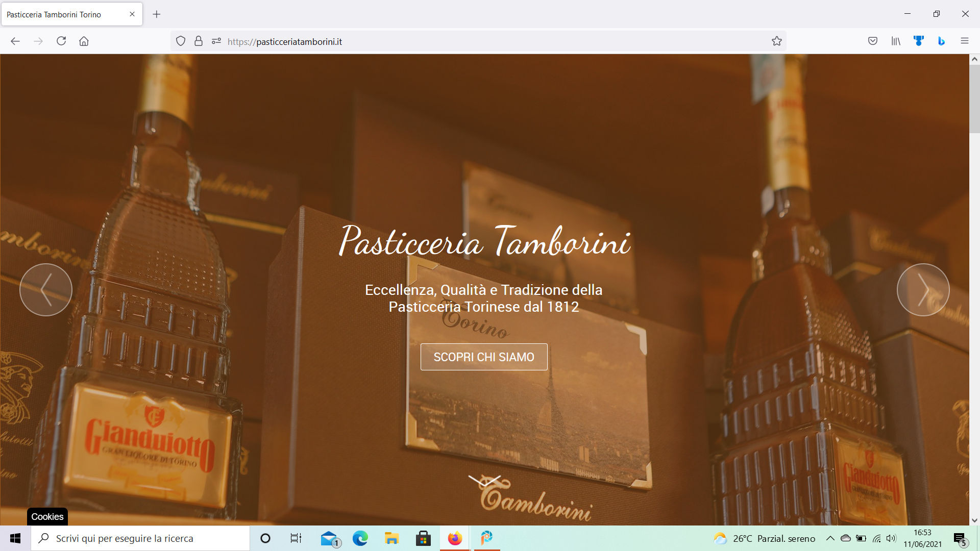Toggle OneDrive from the system tray
Viewport: 980px width, 551px height.
[846, 538]
